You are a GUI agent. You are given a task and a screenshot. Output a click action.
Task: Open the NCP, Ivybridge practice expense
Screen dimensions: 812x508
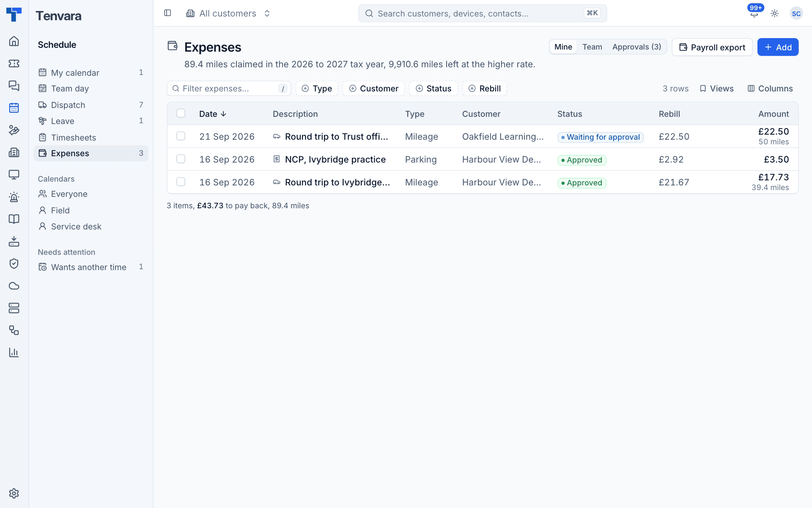tap(335, 160)
